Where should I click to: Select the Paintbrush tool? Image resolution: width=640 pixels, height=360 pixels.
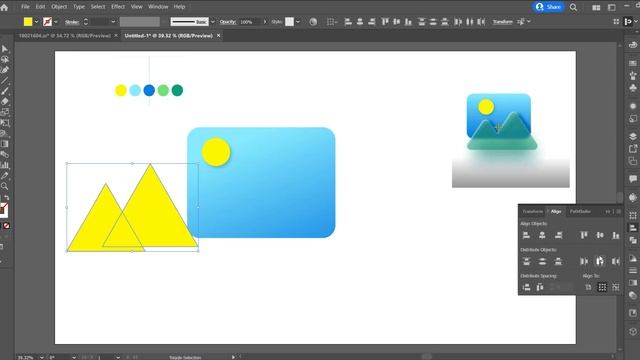[5, 91]
